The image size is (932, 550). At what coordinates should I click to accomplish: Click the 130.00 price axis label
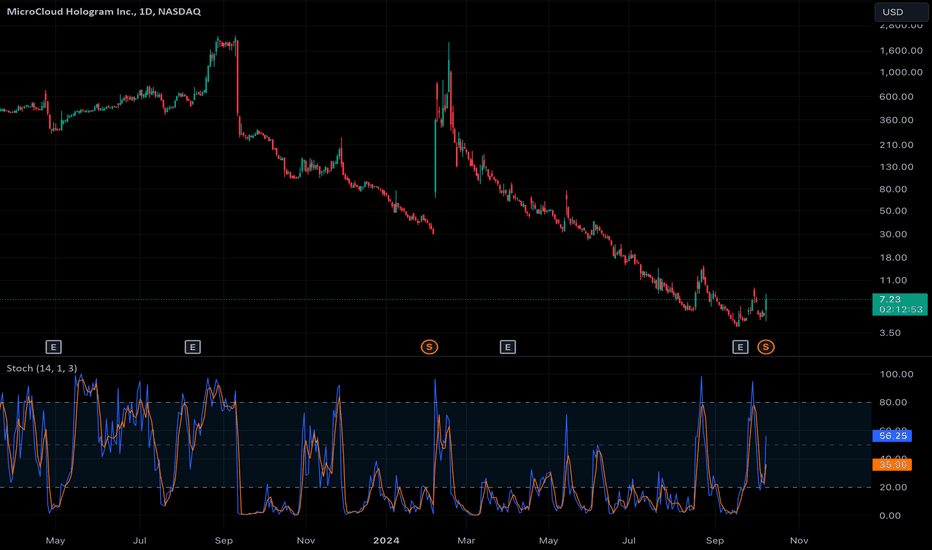pos(896,166)
